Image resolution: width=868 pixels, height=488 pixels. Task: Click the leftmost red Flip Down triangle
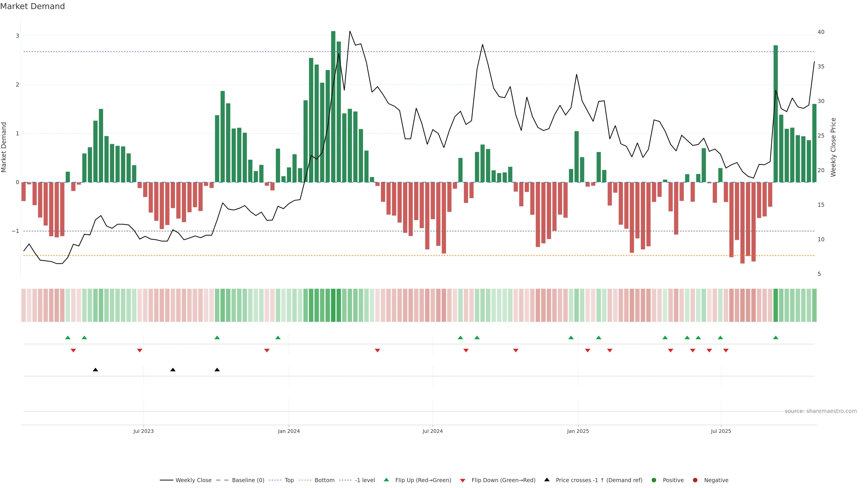73,351
